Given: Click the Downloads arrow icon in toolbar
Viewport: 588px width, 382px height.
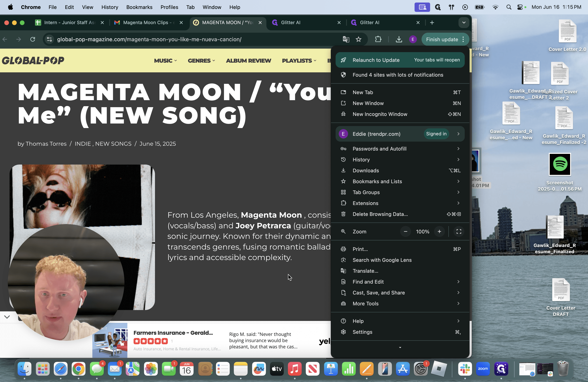Looking at the screenshot, I should 399,39.
